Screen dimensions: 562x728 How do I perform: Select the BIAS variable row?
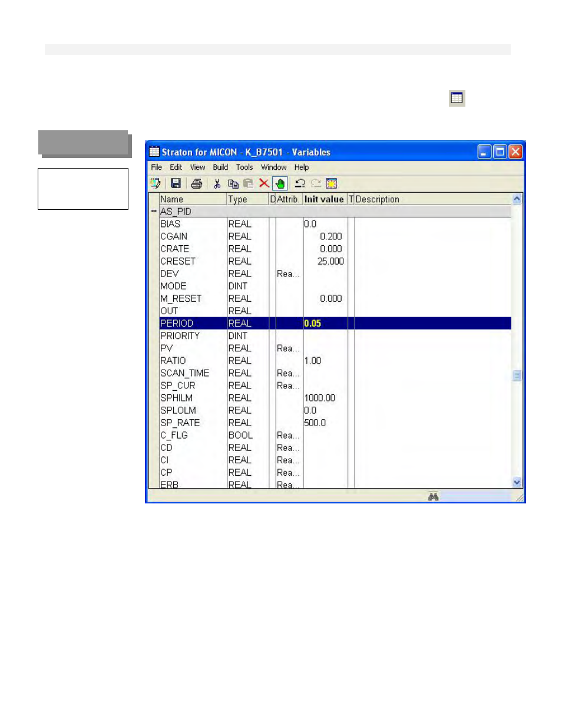335,224
